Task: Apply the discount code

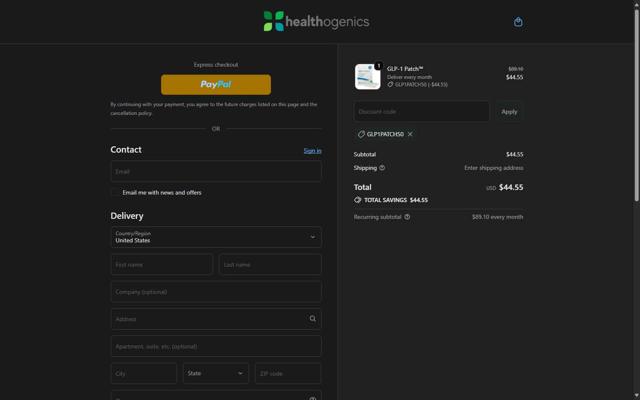Action: pos(509,111)
